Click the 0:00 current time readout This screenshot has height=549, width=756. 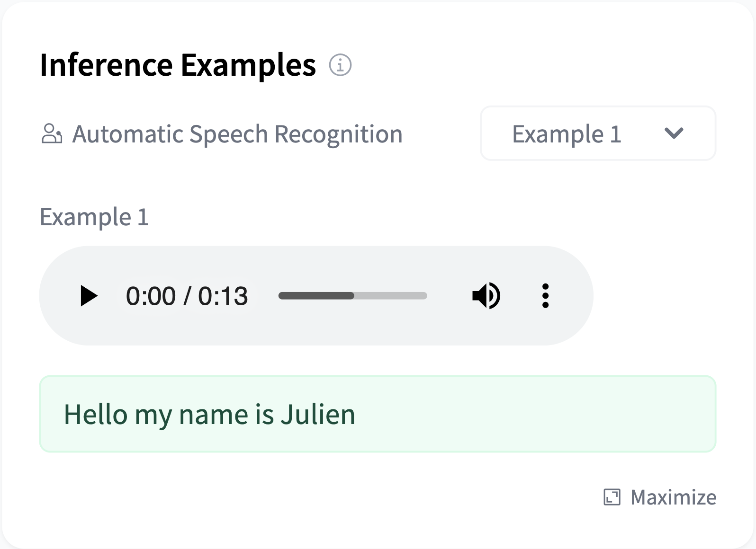pyautogui.click(x=151, y=296)
